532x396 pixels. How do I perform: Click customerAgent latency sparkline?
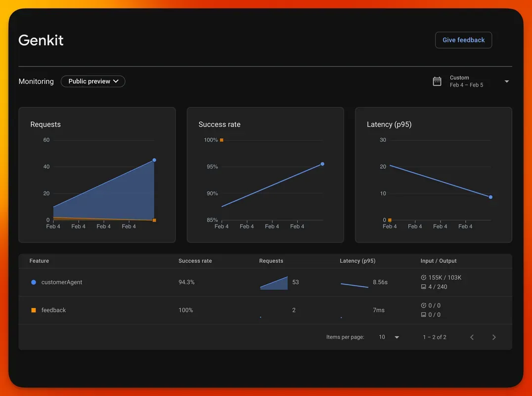click(x=354, y=285)
